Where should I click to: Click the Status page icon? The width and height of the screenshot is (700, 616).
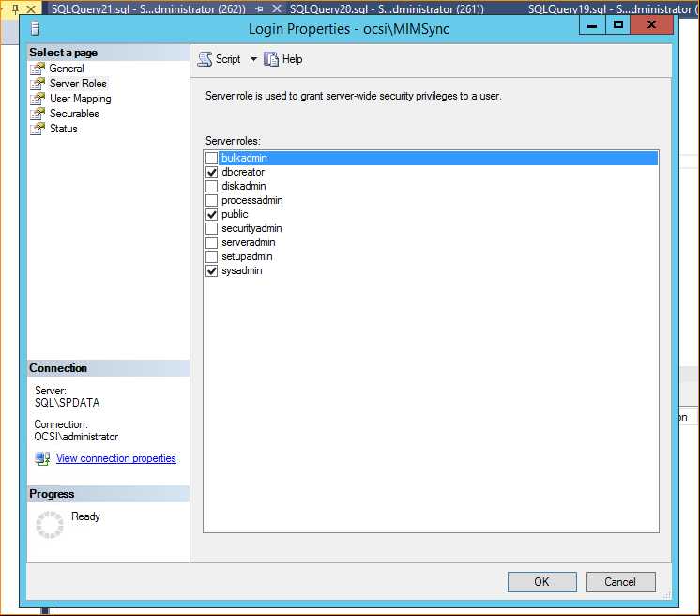38,129
